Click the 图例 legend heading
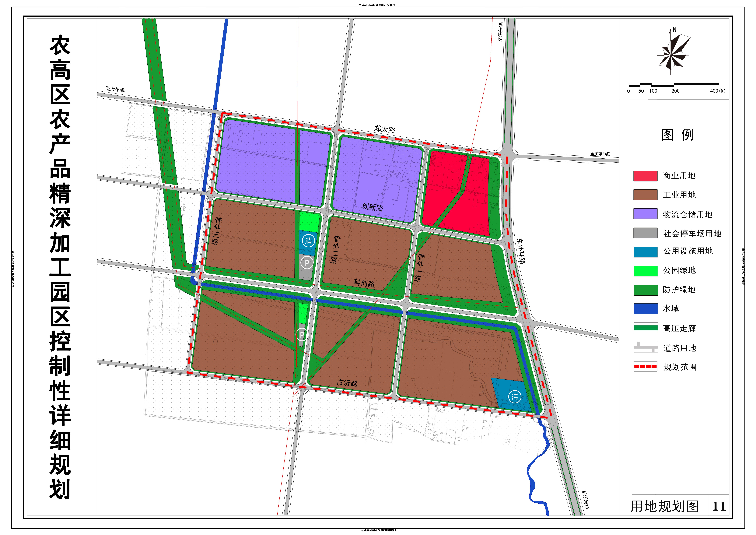 tap(678, 135)
